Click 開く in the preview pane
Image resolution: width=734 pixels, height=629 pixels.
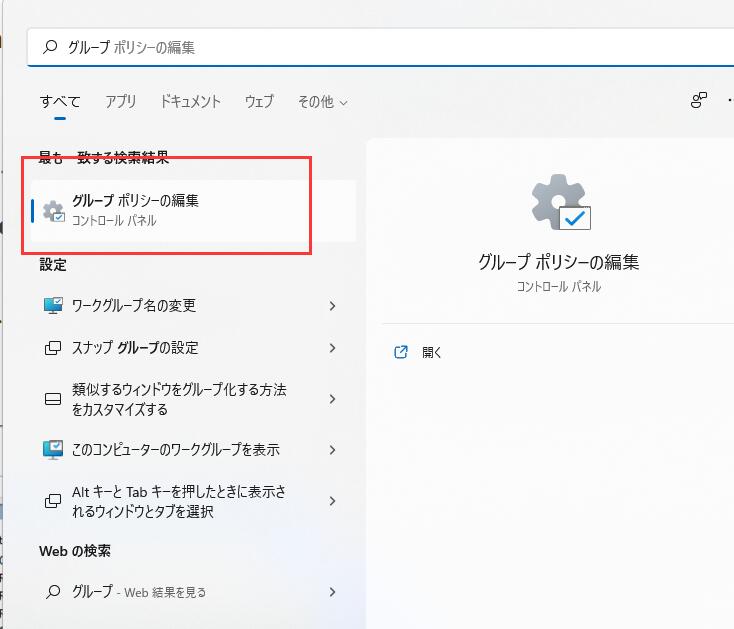(431, 352)
